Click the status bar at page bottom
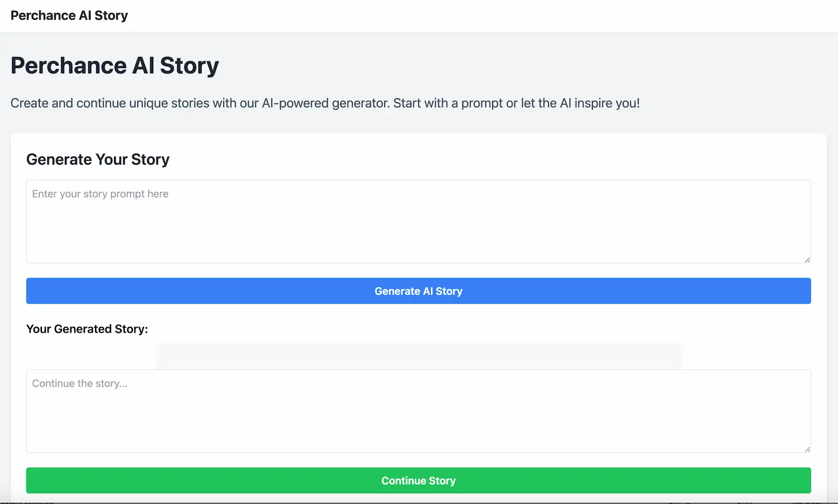 click(419, 501)
